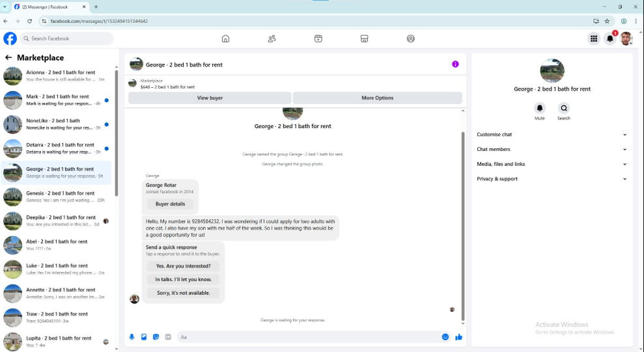Screen dimensions: 644x352
Task: Choose a GIF from the GIF icon
Action: tap(168, 337)
